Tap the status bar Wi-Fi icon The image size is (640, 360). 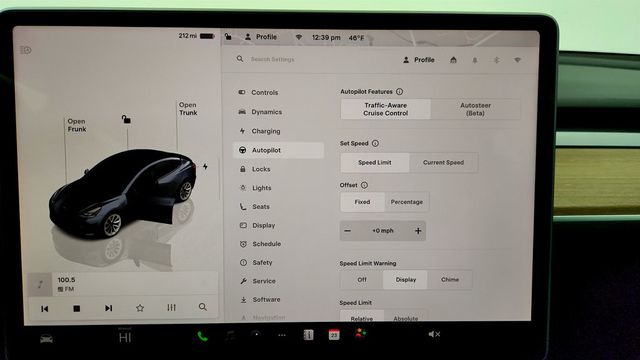click(299, 37)
